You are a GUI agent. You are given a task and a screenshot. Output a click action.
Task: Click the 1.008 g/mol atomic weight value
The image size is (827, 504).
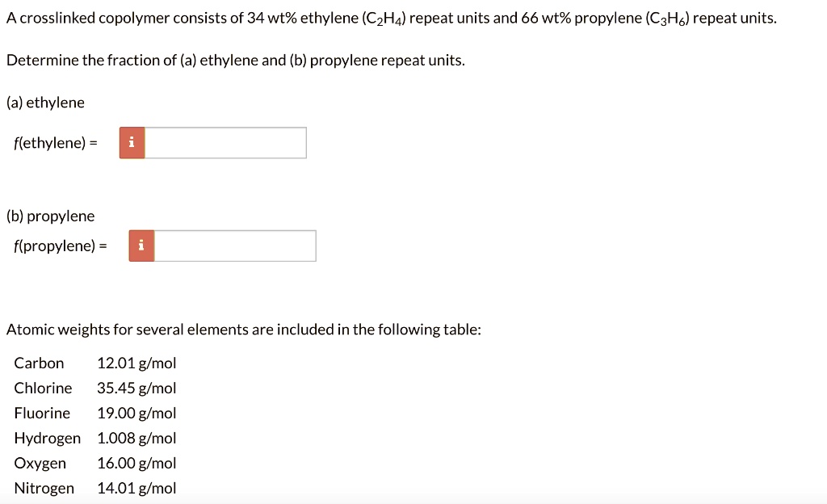(136, 438)
